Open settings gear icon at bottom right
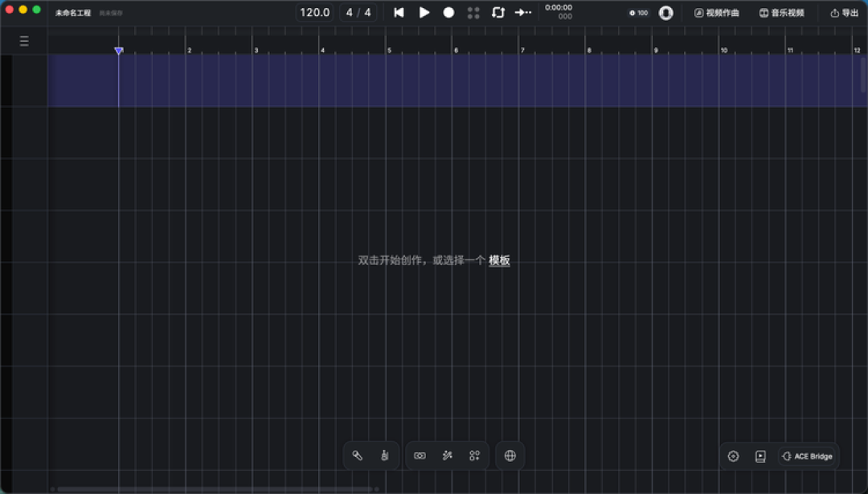 click(x=733, y=455)
